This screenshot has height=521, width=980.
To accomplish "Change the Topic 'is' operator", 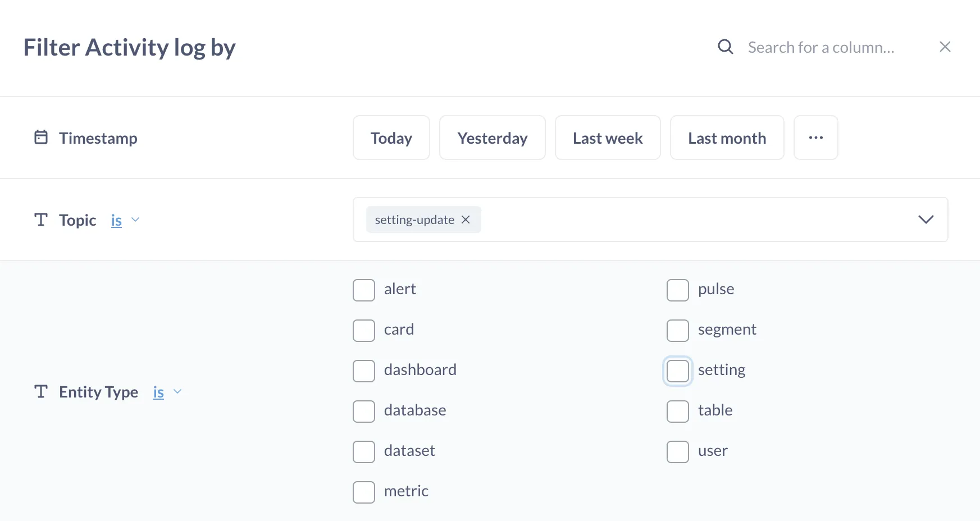I will tap(121, 220).
